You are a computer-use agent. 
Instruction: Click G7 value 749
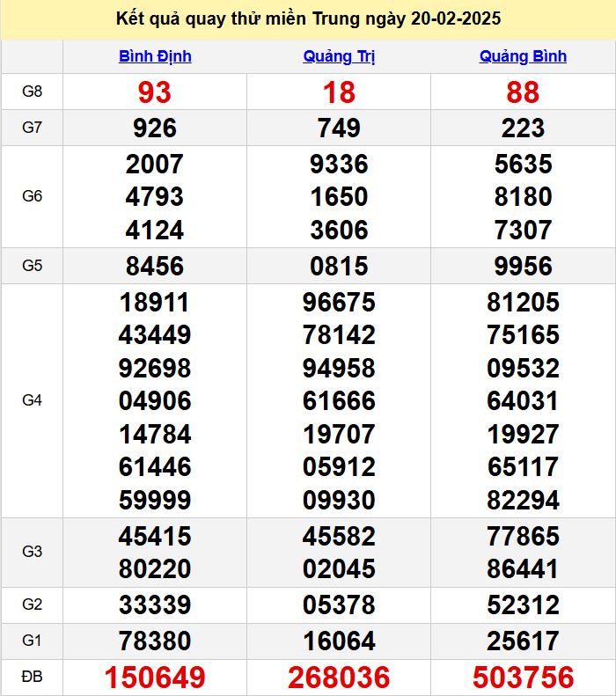point(339,128)
